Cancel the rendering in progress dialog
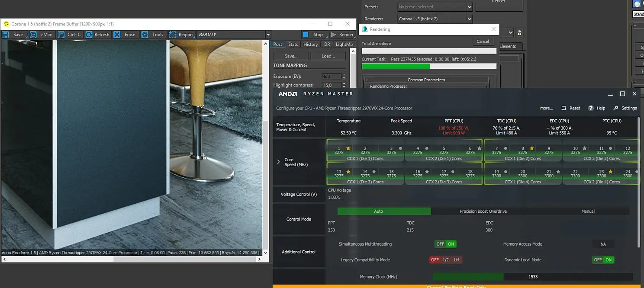This screenshot has height=288, width=644. 483,42
